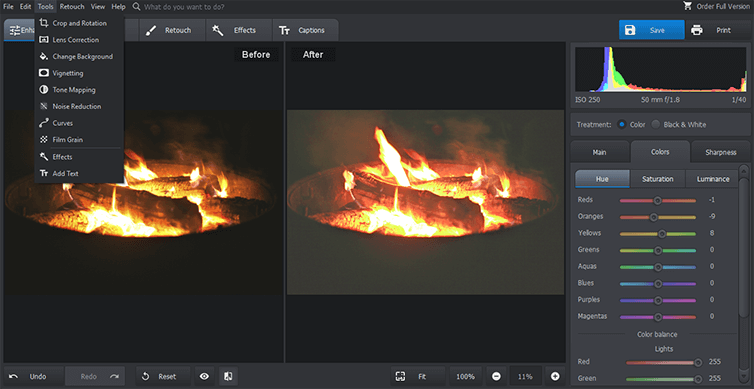Click the After preview image
This screenshot has width=754, height=389.
(426, 202)
